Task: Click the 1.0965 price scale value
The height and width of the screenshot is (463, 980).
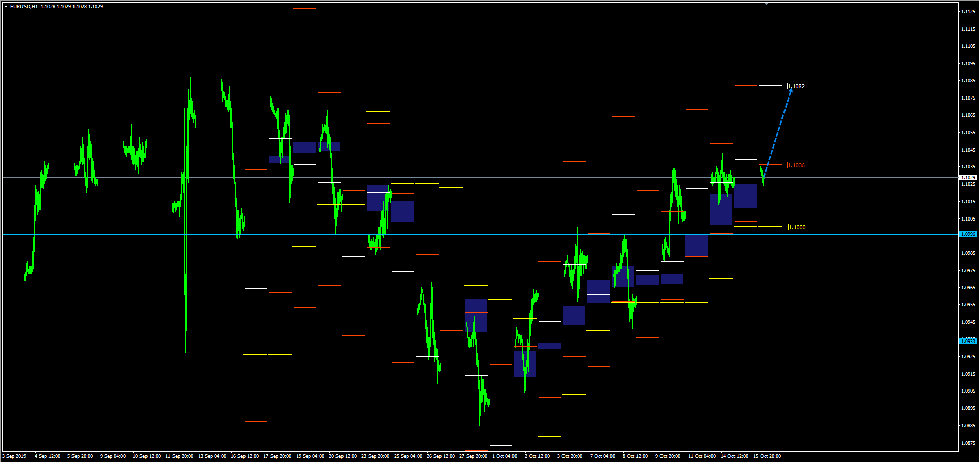Action: click(968, 288)
